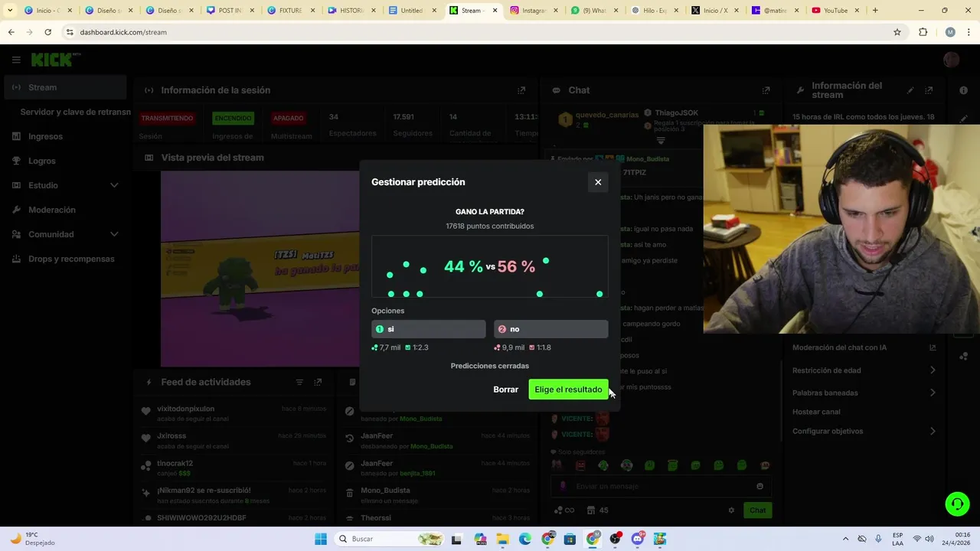Pop out the Feed de actividades panel
Screen dimensions: 980x551
[x=318, y=382]
